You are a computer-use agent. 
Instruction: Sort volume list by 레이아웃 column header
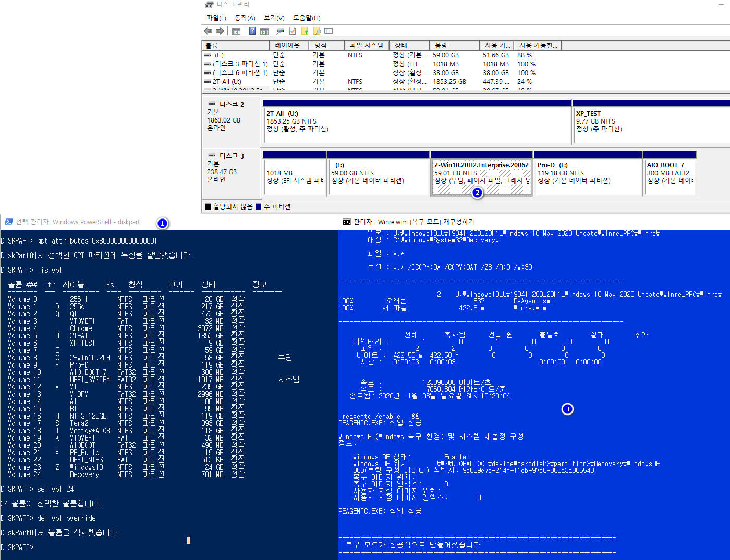(x=289, y=45)
